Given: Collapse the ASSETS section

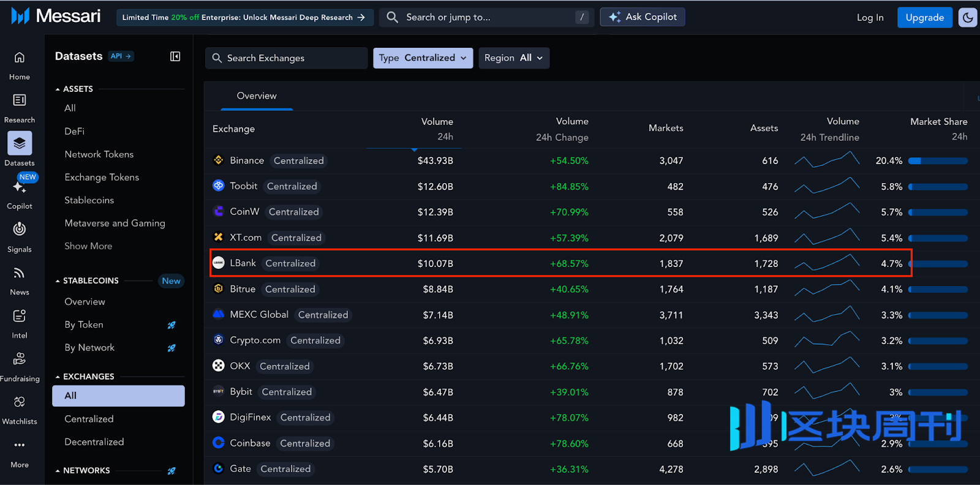Looking at the screenshot, I should coord(58,89).
